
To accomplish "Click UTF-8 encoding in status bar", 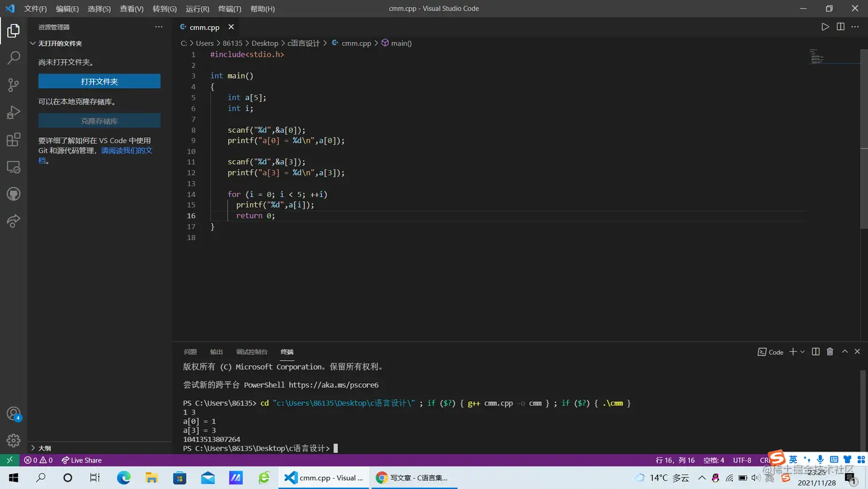I will click(742, 460).
